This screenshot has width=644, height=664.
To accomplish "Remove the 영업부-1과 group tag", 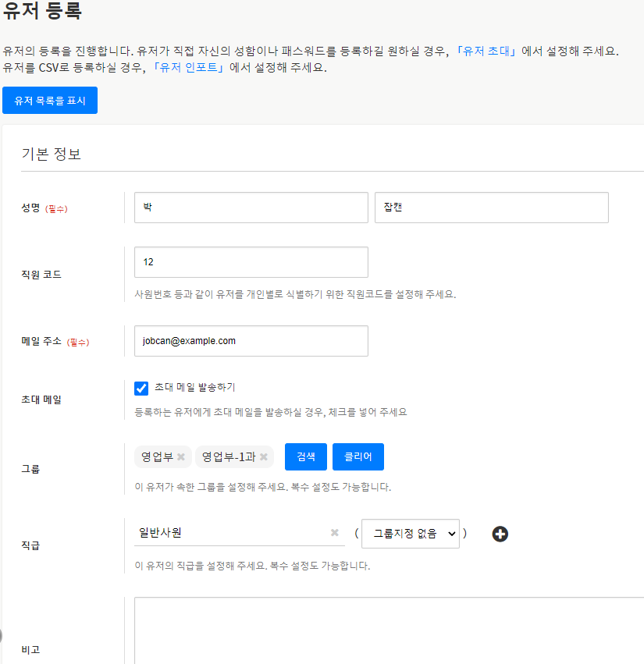I will pyautogui.click(x=265, y=457).
